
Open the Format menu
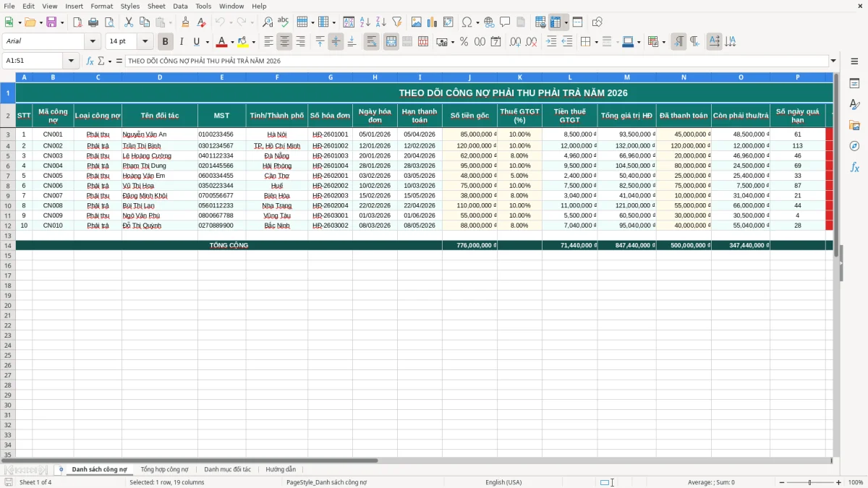click(x=102, y=6)
